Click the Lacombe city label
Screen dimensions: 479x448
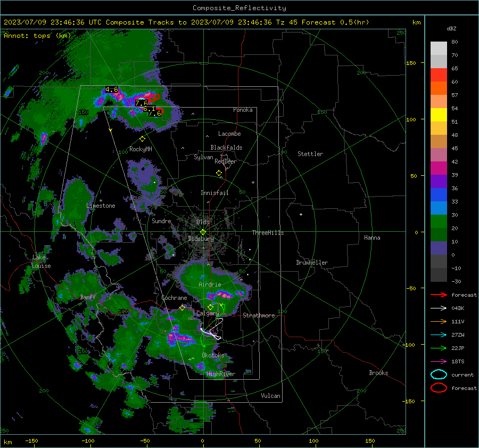pyautogui.click(x=229, y=134)
